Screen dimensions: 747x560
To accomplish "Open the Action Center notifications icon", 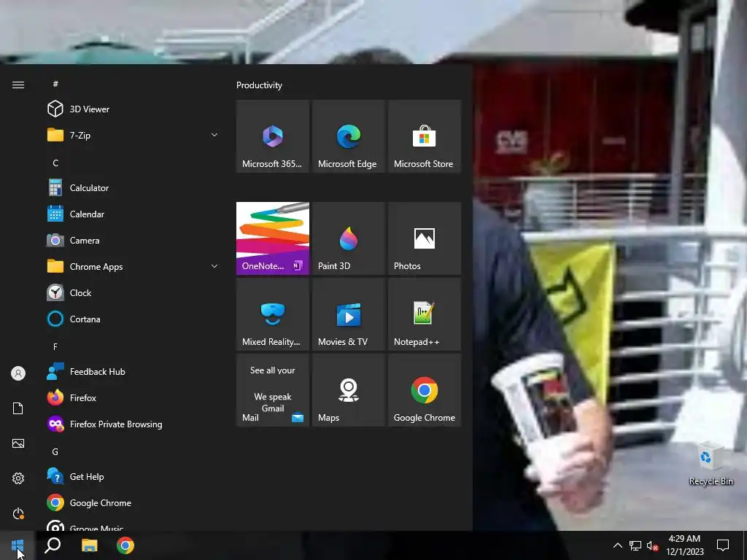I will [723, 545].
